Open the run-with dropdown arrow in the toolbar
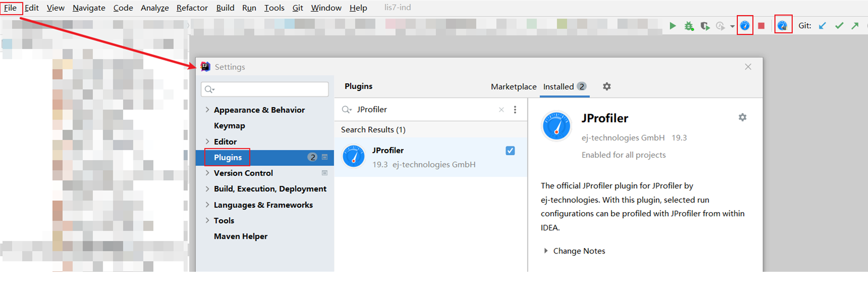Viewport: 868px width, 281px height. 732,26
